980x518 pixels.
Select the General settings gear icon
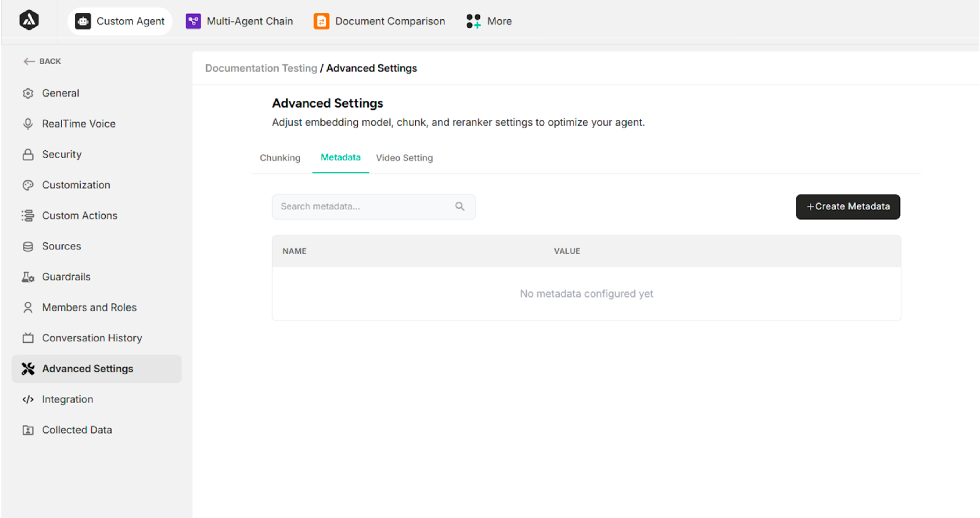(28, 93)
